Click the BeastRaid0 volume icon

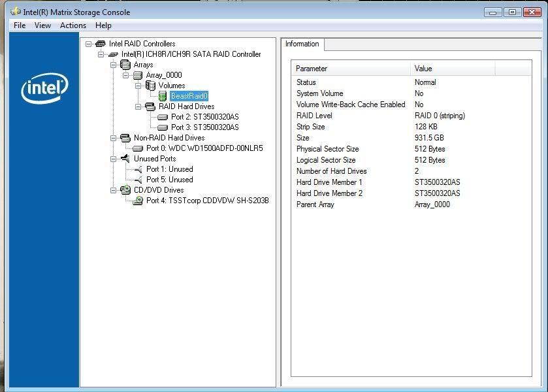point(163,96)
